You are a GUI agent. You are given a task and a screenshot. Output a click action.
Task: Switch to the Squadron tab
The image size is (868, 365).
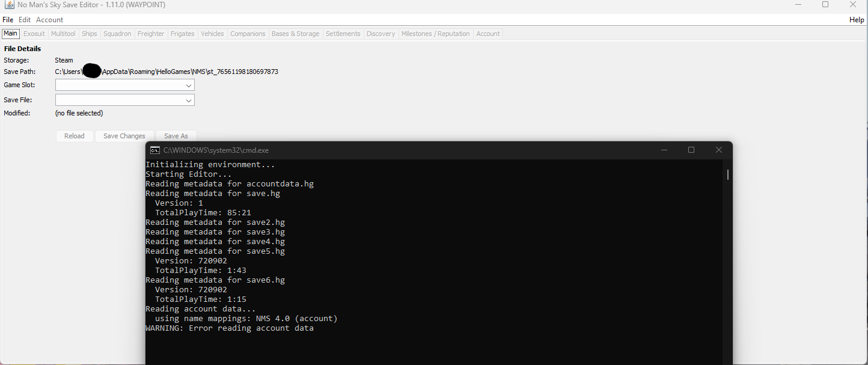pos(117,34)
